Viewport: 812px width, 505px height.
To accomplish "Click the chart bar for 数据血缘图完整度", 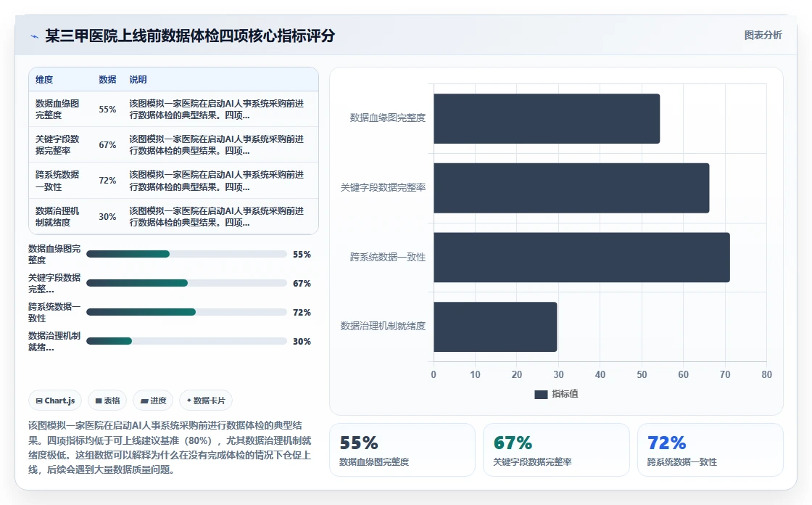I will click(x=547, y=119).
